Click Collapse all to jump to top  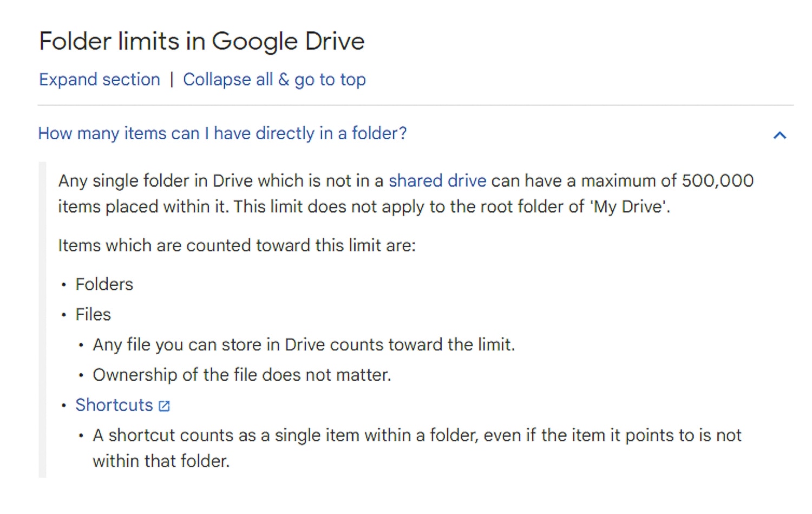pyautogui.click(x=274, y=80)
